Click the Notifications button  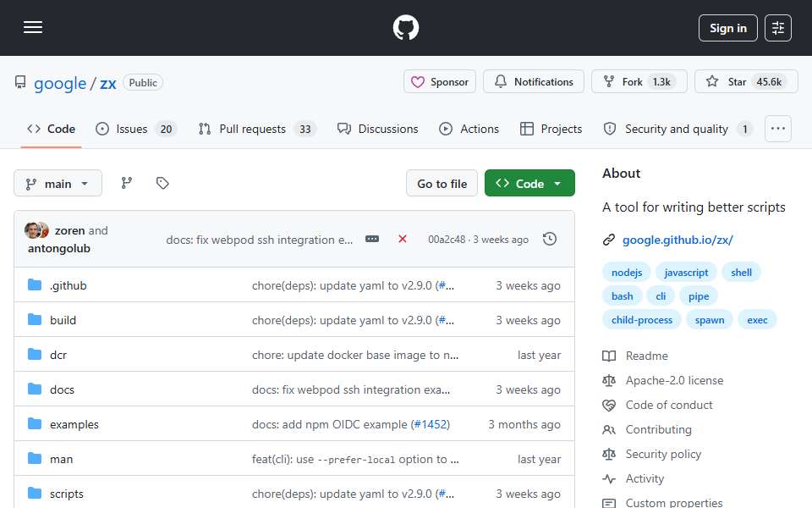tap(534, 82)
